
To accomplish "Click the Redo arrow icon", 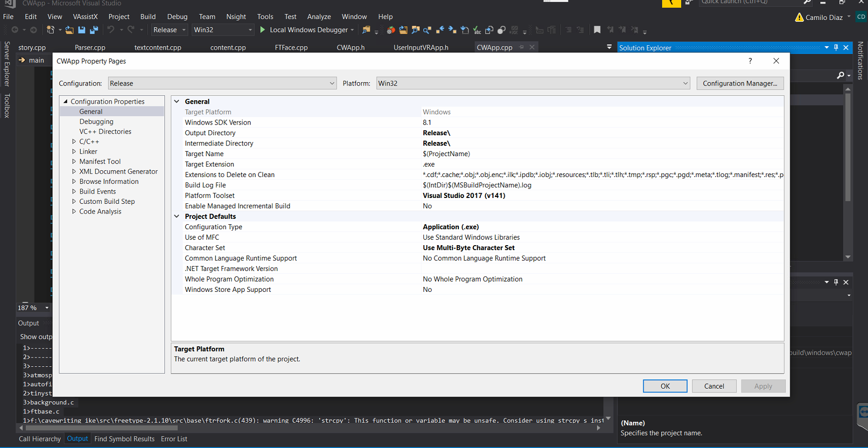I will (131, 30).
